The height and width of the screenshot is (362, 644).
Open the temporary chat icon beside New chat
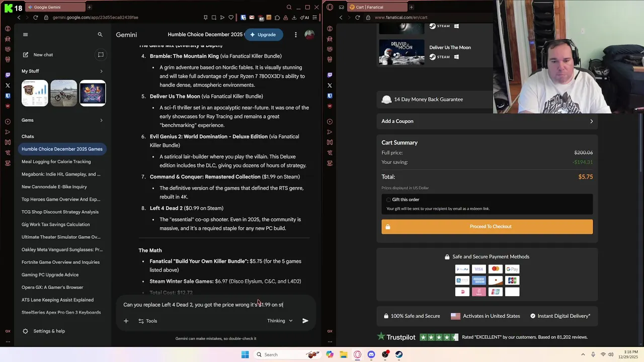pos(101,55)
